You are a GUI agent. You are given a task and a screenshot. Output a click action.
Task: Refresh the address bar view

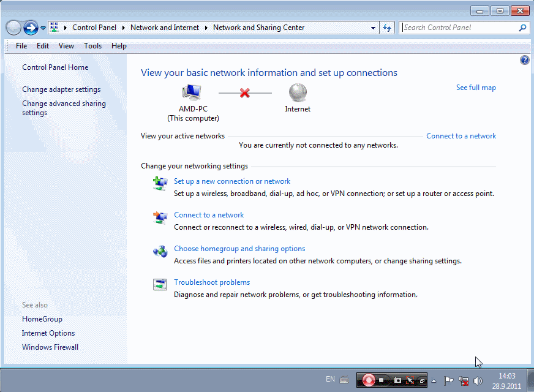pyautogui.click(x=387, y=28)
